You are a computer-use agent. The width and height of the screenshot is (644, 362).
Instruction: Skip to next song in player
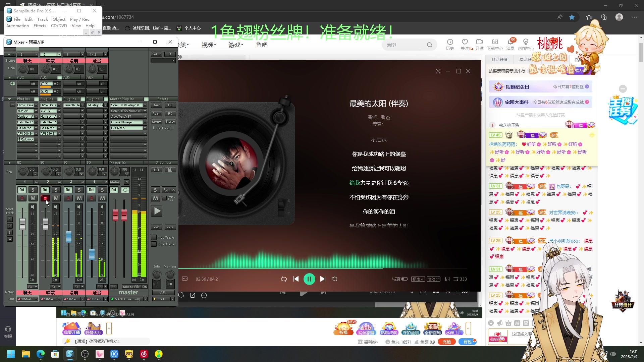(x=323, y=279)
